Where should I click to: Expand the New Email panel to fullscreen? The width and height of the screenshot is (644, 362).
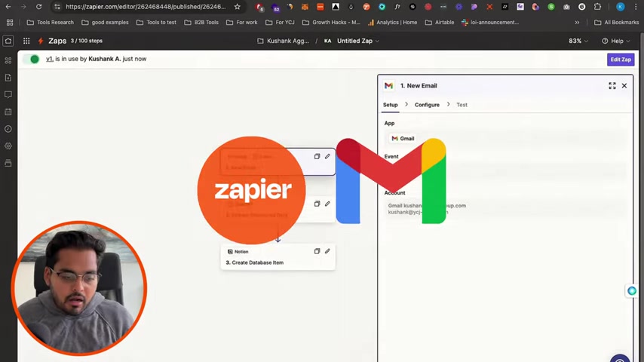click(612, 85)
